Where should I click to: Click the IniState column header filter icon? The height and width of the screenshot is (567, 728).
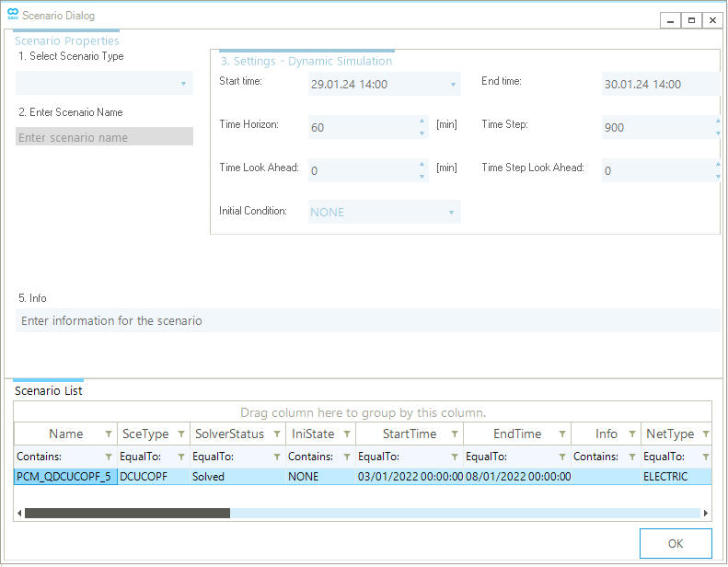click(x=346, y=434)
